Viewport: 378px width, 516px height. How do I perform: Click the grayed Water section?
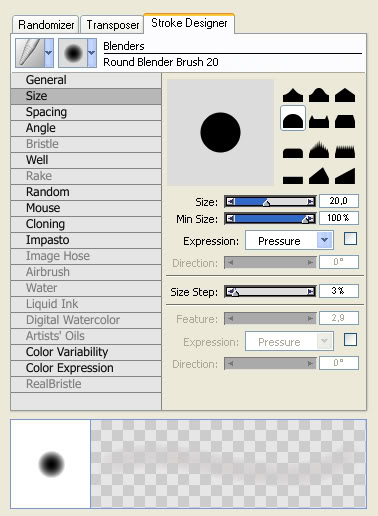[86, 288]
